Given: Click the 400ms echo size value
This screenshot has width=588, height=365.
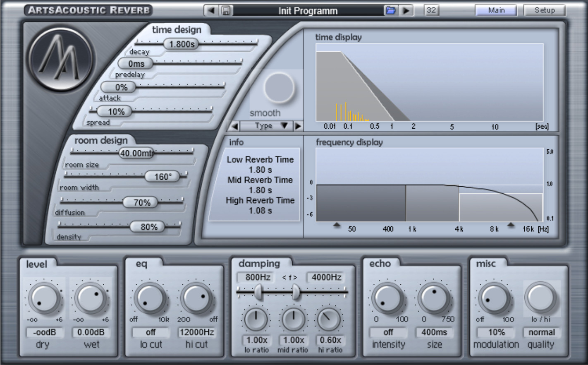Looking at the screenshot, I should tap(434, 332).
